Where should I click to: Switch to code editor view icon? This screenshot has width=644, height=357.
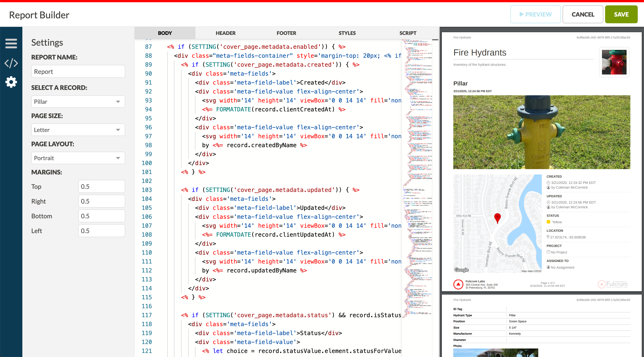click(11, 63)
